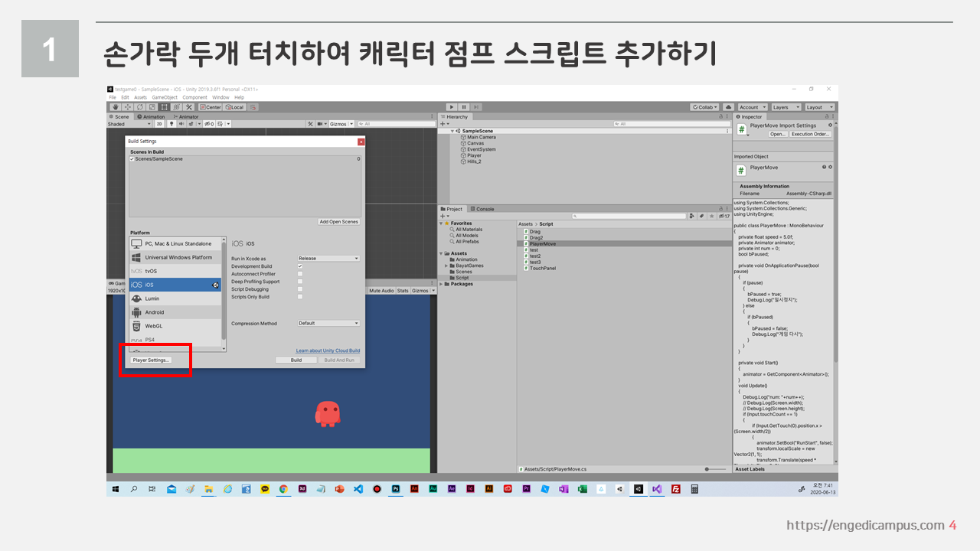Switch to the Animation tab
Image resolution: width=980 pixels, height=551 pixels.
click(151, 116)
